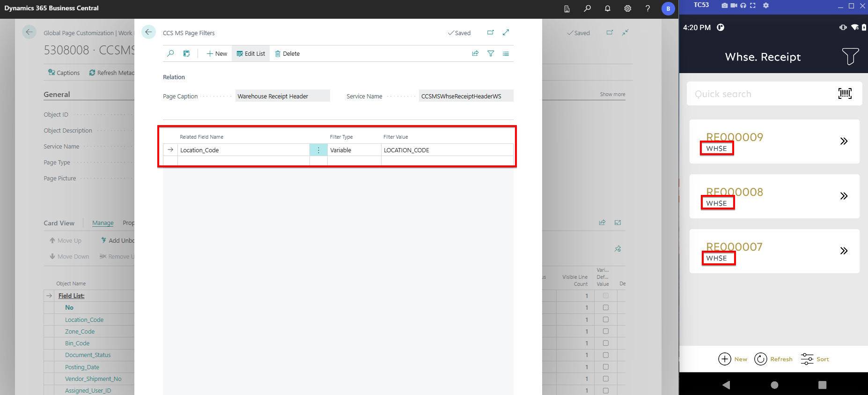
Task: Open the share icon in CCS MS Page Filters
Action: [475, 53]
